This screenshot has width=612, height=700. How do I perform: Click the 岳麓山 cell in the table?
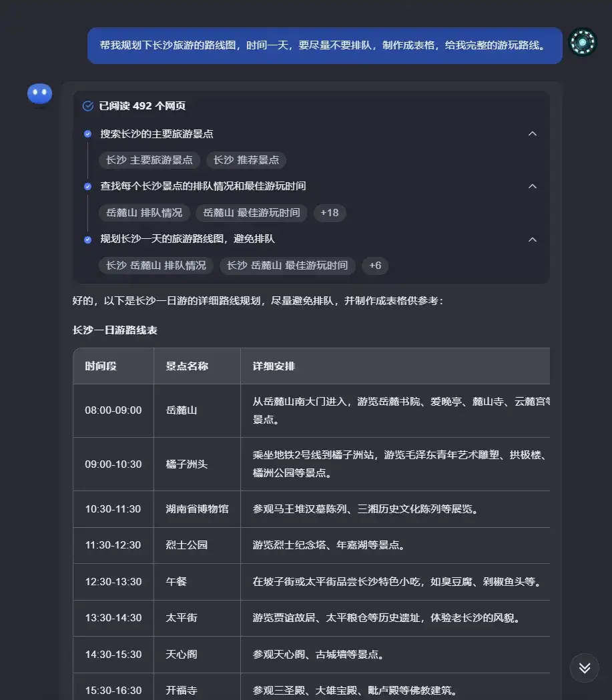[x=197, y=410]
